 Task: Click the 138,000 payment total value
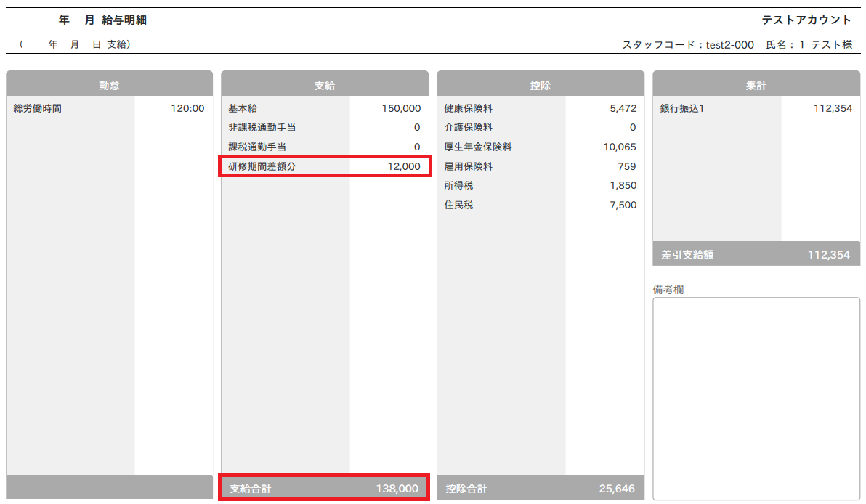(397, 489)
